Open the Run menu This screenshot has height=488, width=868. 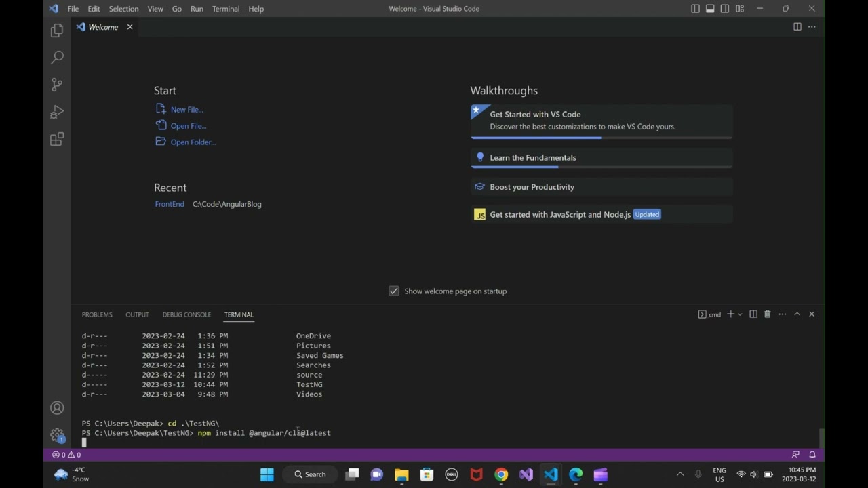click(197, 9)
